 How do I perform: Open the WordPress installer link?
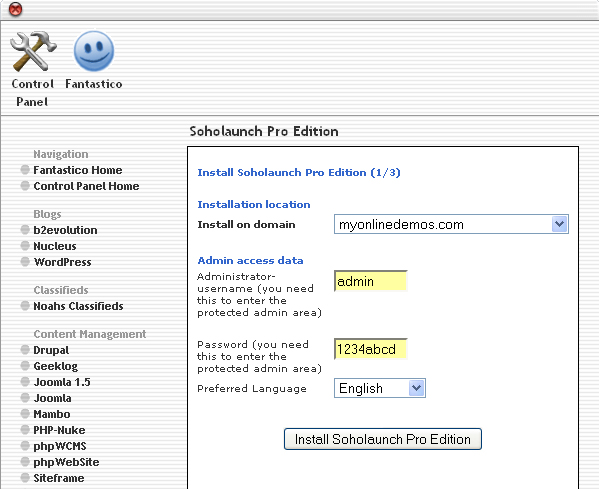click(62, 262)
